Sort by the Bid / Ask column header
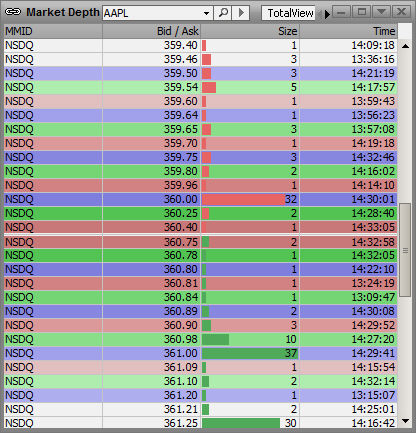The height and width of the screenshot is (433, 416). [151, 31]
